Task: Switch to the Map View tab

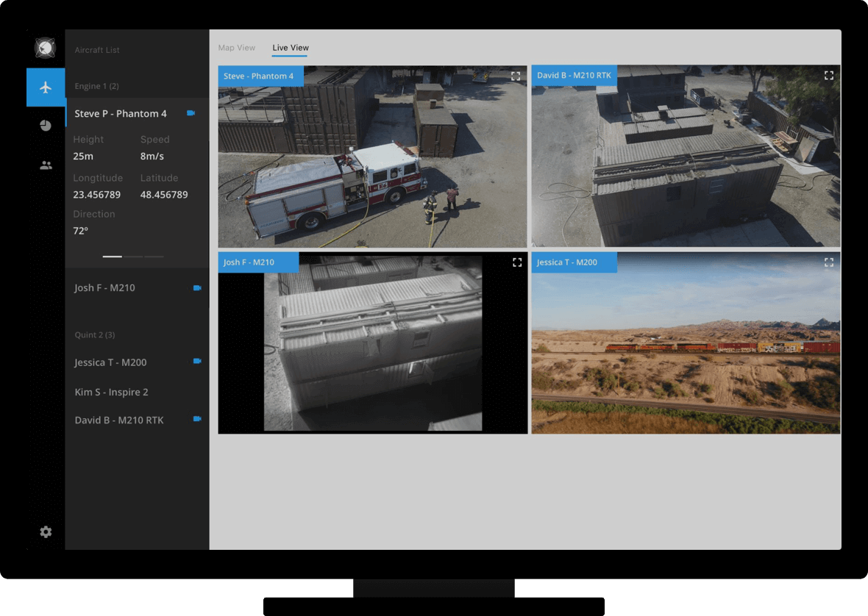Action: [x=237, y=48]
